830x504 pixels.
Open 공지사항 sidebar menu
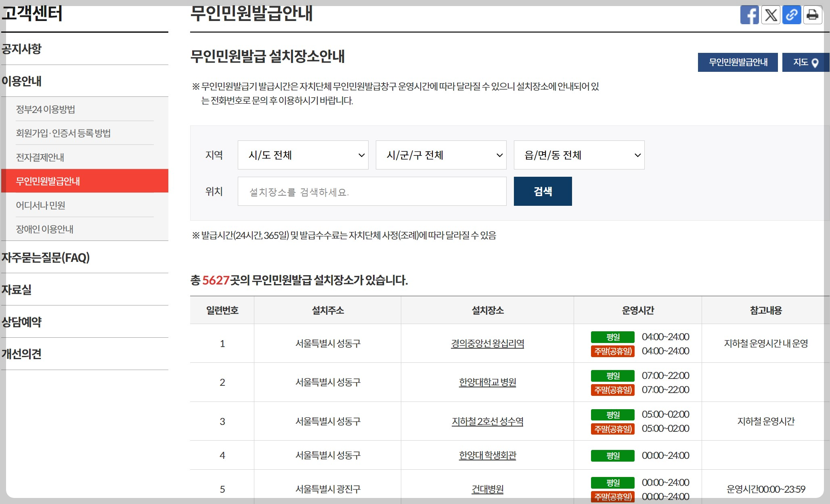[x=22, y=49]
